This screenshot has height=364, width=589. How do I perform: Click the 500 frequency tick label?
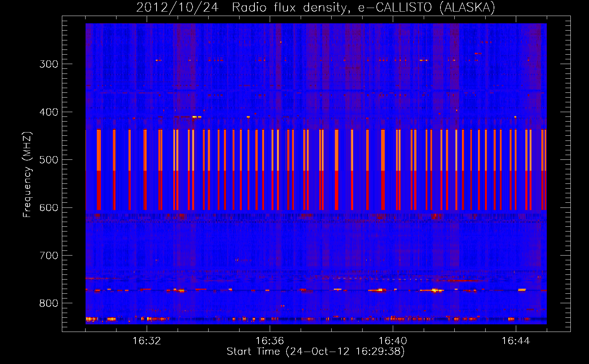pyautogui.click(x=49, y=160)
